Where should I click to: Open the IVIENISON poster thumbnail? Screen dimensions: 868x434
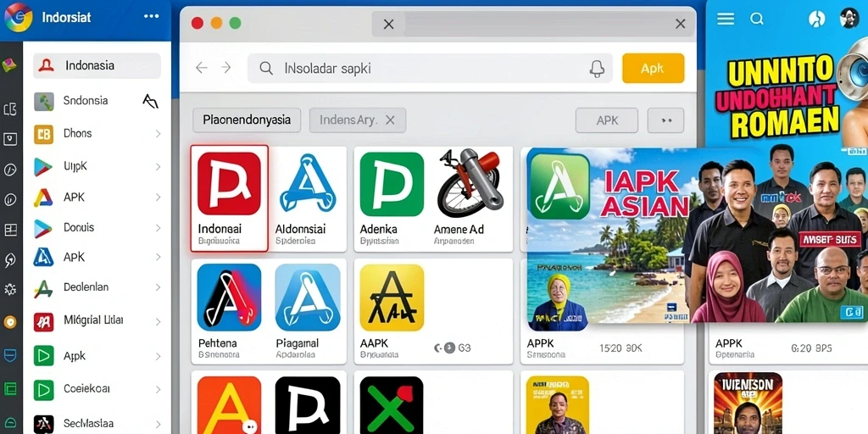[748, 403]
